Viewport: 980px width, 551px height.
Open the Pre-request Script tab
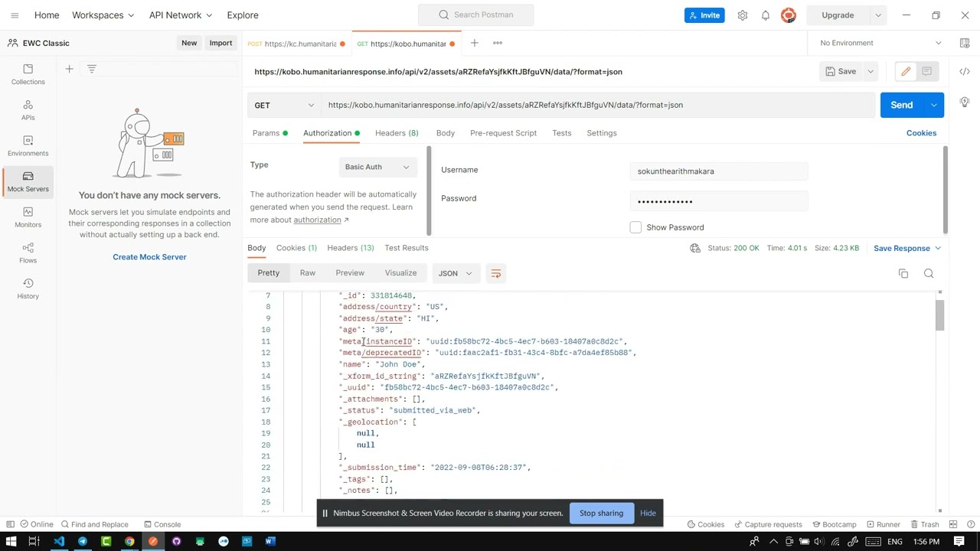[x=503, y=133]
